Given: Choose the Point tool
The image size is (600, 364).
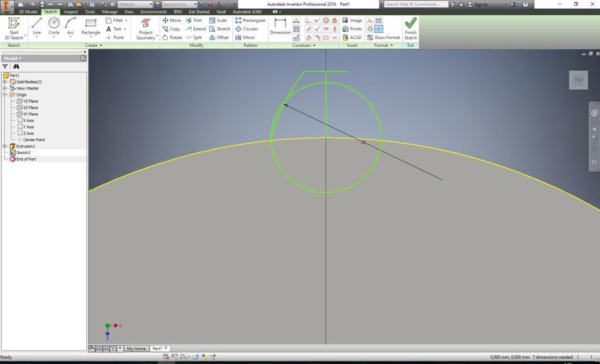Looking at the screenshot, I should pyautogui.click(x=115, y=38).
